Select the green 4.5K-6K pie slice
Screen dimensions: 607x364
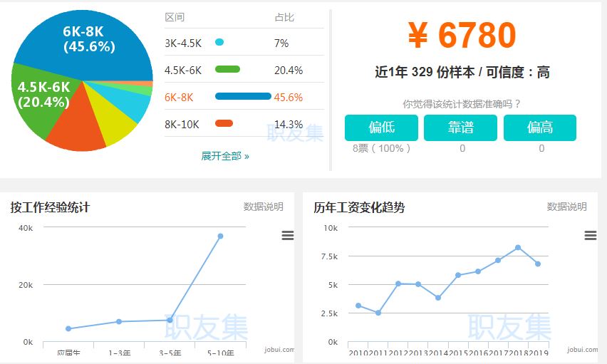[39, 100]
